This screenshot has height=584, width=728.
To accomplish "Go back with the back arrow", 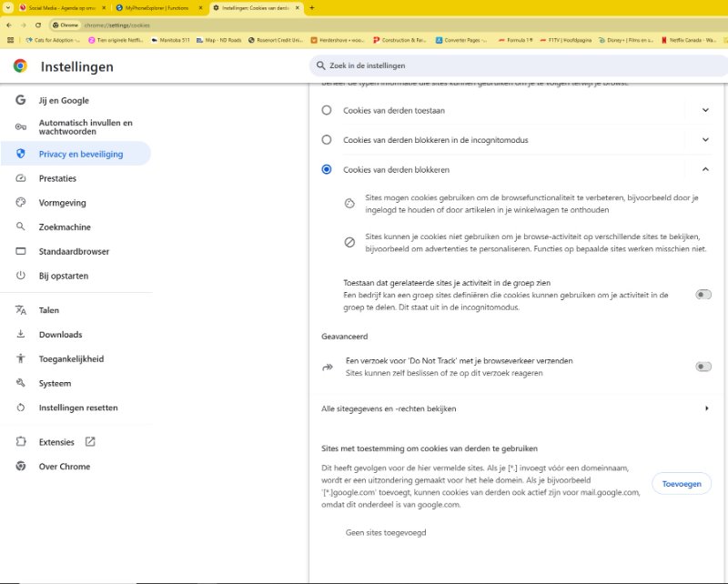I will point(9,25).
